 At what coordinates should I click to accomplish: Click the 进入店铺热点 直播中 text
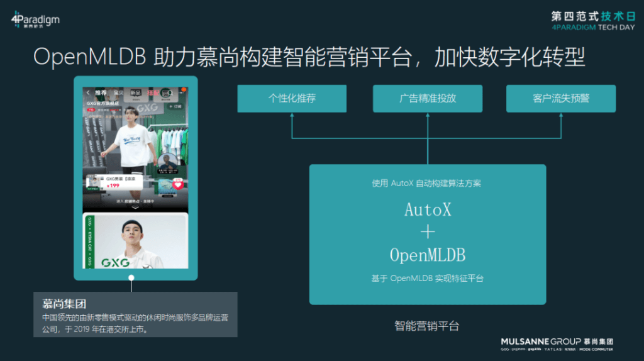(135, 201)
